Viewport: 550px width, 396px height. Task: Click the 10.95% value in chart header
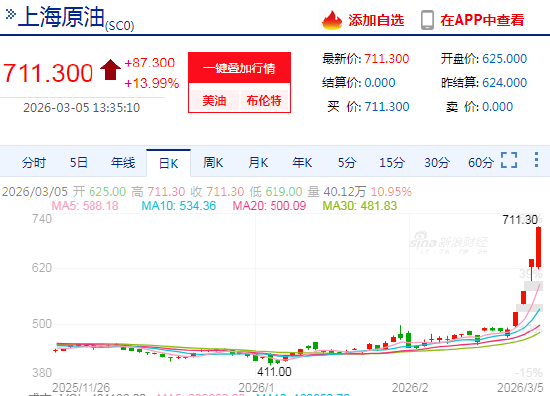click(391, 192)
